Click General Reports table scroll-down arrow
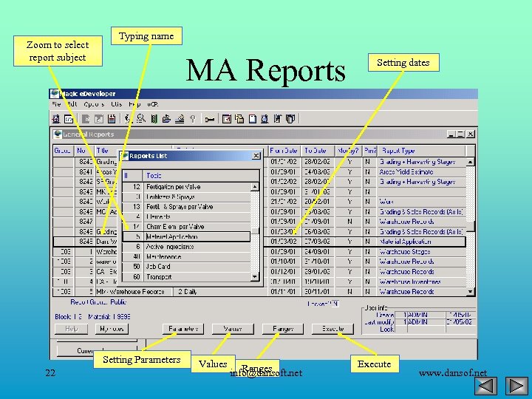Image resolution: width=532 pixels, height=399 pixels. click(470, 291)
